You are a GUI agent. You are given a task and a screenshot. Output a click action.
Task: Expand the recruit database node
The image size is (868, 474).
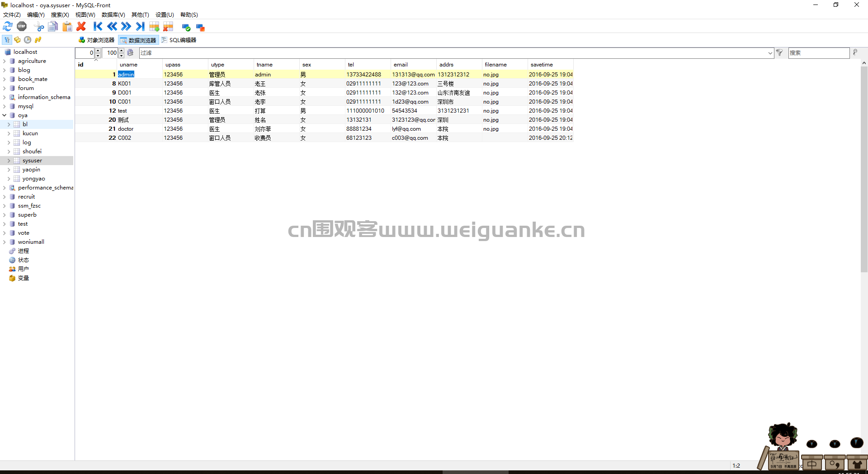5,197
